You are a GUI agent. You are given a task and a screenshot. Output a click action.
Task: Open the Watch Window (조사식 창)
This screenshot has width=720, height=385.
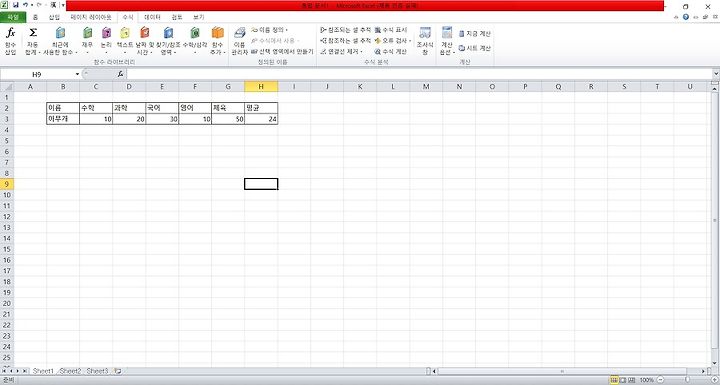pos(425,40)
